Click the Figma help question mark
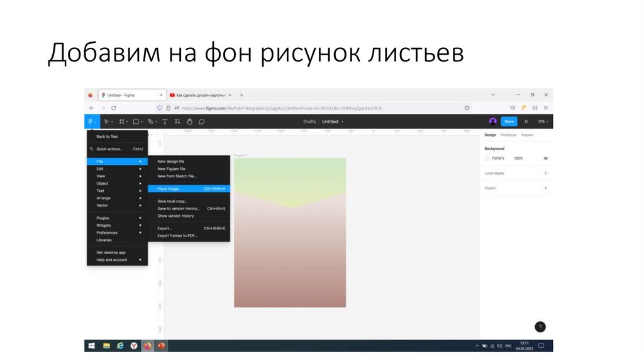The width and height of the screenshot is (644, 361). coord(540,327)
